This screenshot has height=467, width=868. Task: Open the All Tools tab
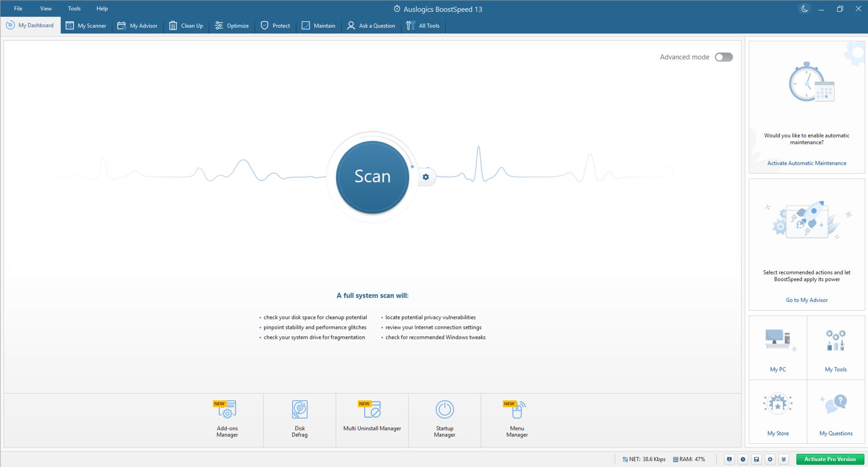(x=423, y=26)
